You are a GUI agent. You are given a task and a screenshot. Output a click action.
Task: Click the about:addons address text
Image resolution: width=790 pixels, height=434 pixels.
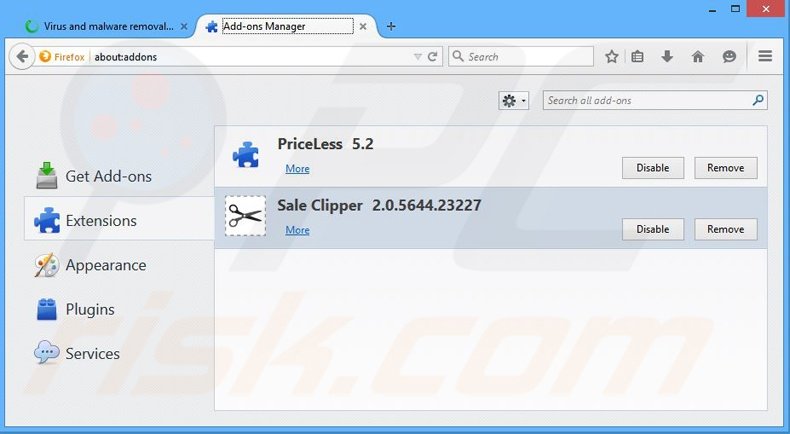coord(125,57)
